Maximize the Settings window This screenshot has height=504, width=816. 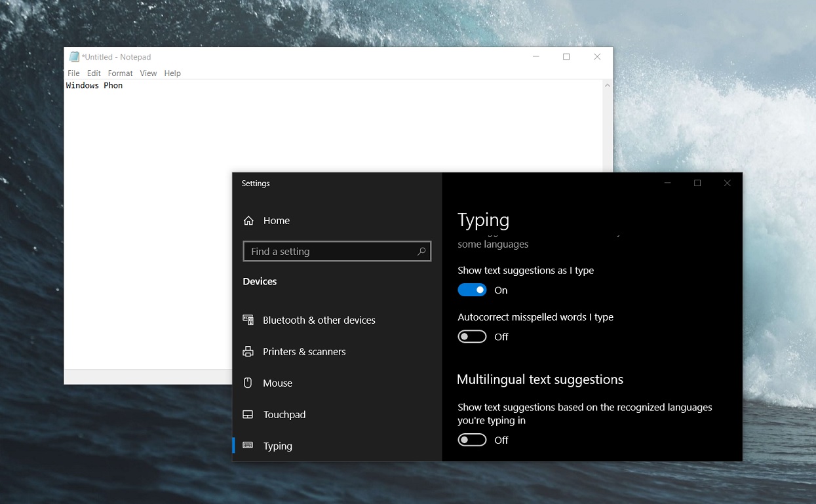pyautogui.click(x=697, y=183)
